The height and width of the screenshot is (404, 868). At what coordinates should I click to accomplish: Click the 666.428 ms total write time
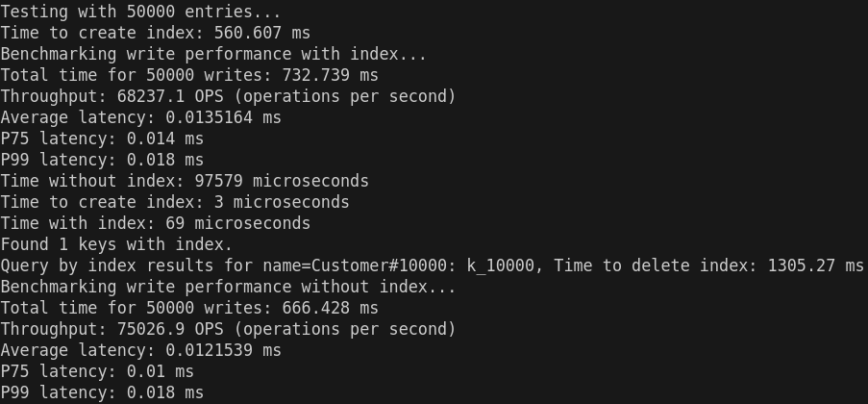click(331, 308)
